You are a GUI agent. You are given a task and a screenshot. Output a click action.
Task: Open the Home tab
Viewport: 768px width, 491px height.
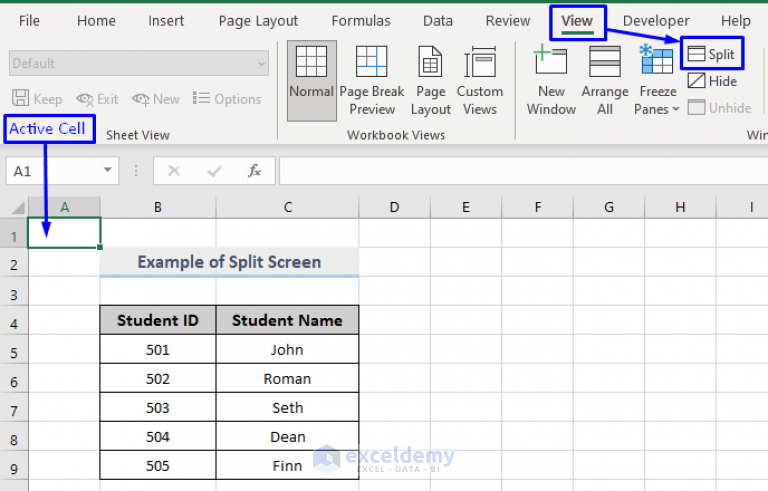coord(96,21)
